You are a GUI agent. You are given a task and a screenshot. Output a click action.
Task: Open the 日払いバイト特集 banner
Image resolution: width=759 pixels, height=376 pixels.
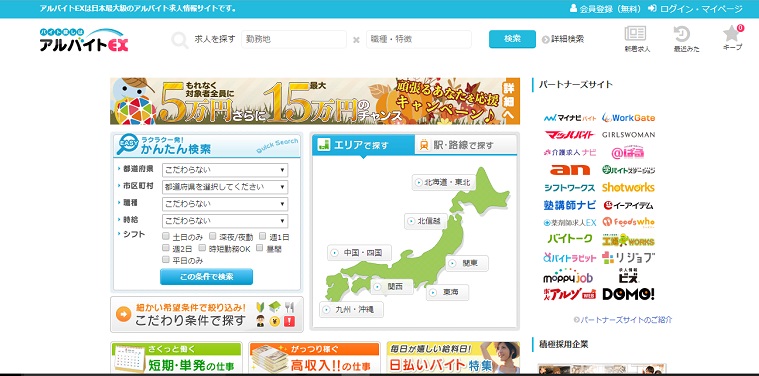pyautogui.click(x=453, y=358)
